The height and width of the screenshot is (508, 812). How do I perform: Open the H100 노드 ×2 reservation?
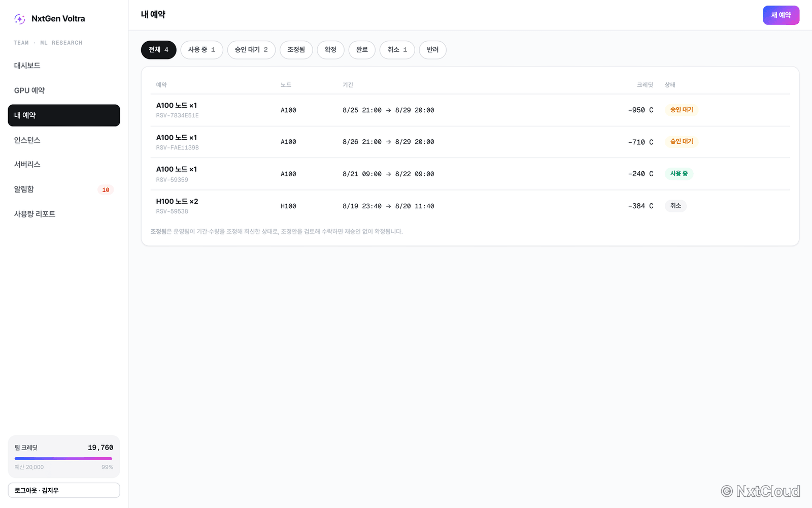click(x=177, y=201)
